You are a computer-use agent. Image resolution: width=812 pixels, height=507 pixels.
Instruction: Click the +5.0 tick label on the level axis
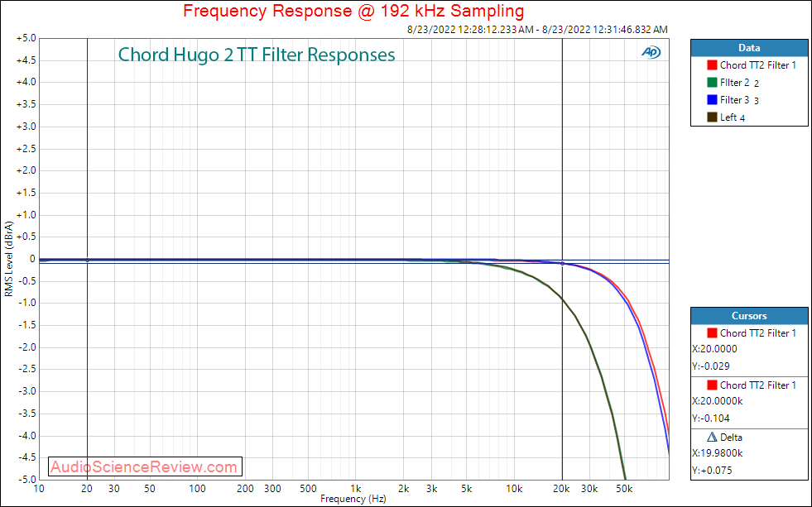pos(26,38)
